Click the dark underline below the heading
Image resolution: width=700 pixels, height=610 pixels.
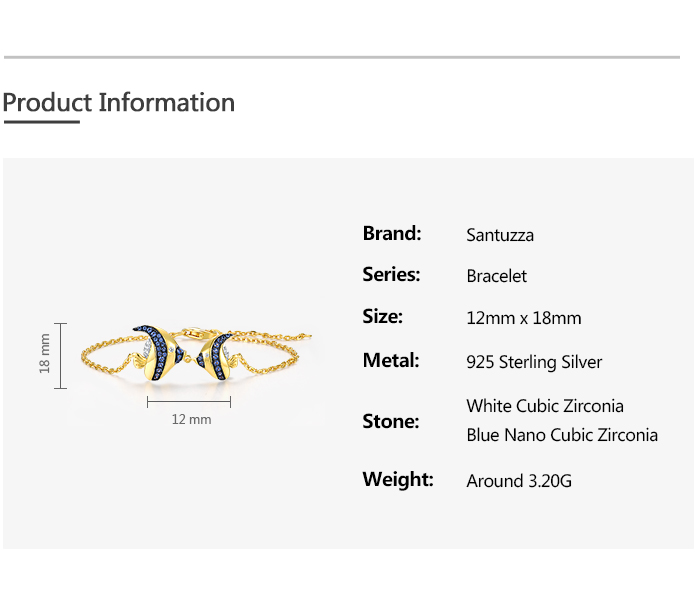41,122
